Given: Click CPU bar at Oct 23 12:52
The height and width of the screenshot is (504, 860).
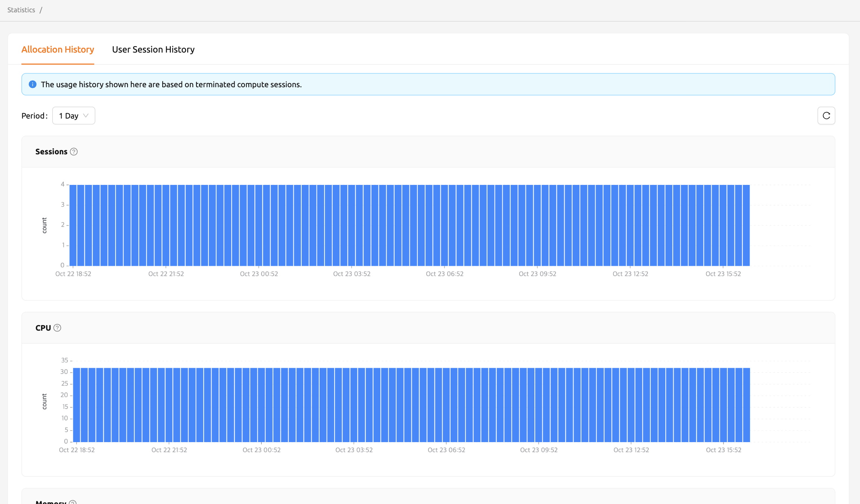Looking at the screenshot, I should coord(631,405).
